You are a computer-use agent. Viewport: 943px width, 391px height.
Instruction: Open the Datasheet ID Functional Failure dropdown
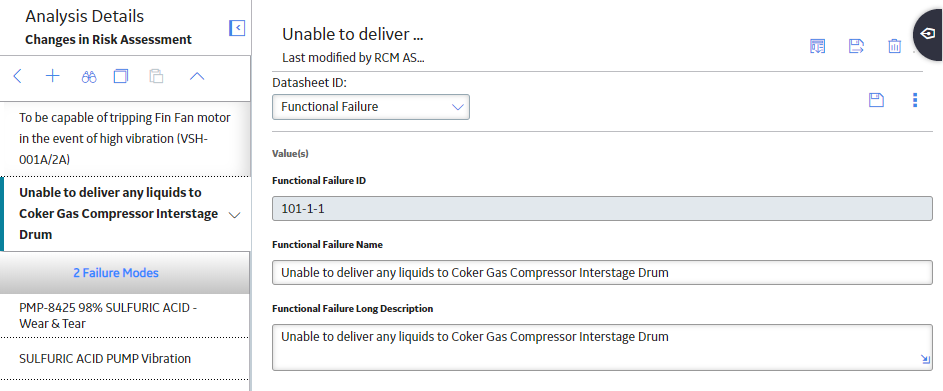(x=371, y=107)
